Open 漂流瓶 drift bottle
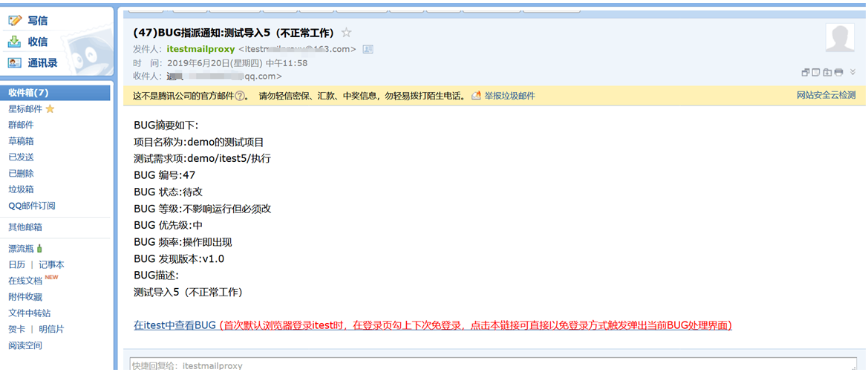Screen dimensions: 868x378 [x=21, y=249]
